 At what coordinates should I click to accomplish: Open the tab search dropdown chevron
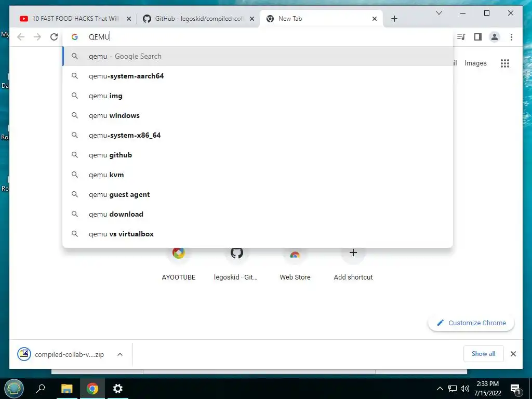pyautogui.click(x=438, y=13)
